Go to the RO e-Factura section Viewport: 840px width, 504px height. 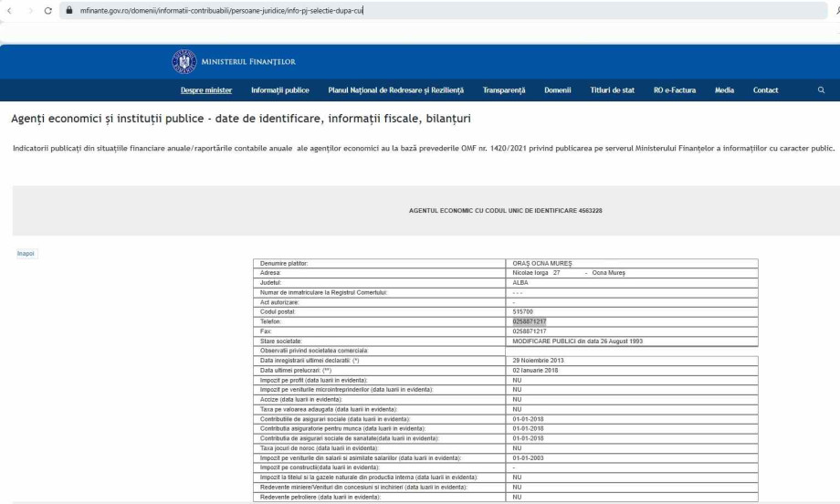(x=677, y=90)
